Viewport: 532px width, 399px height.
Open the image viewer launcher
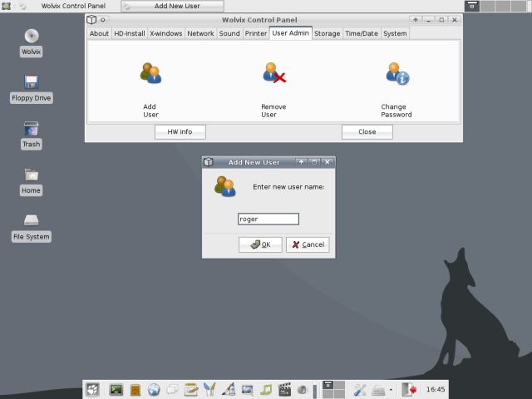tap(248, 390)
